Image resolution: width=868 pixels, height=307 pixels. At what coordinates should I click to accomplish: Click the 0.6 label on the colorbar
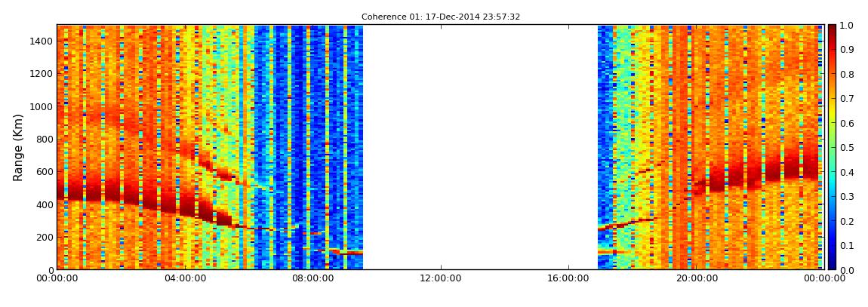[x=848, y=123]
